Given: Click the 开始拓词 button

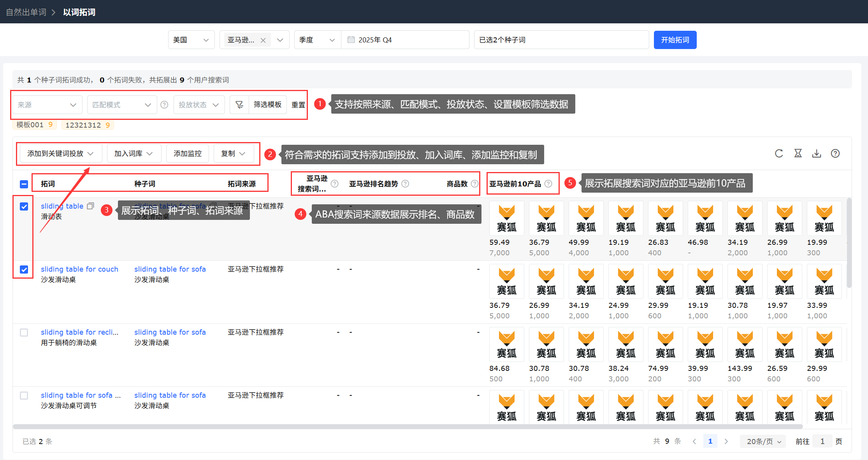Looking at the screenshot, I should [675, 40].
